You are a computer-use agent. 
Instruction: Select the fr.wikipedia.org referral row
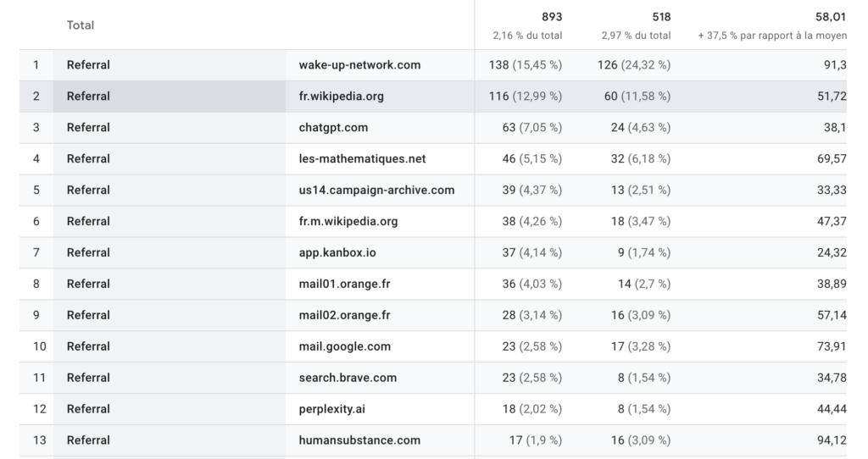[x=341, y=97]
